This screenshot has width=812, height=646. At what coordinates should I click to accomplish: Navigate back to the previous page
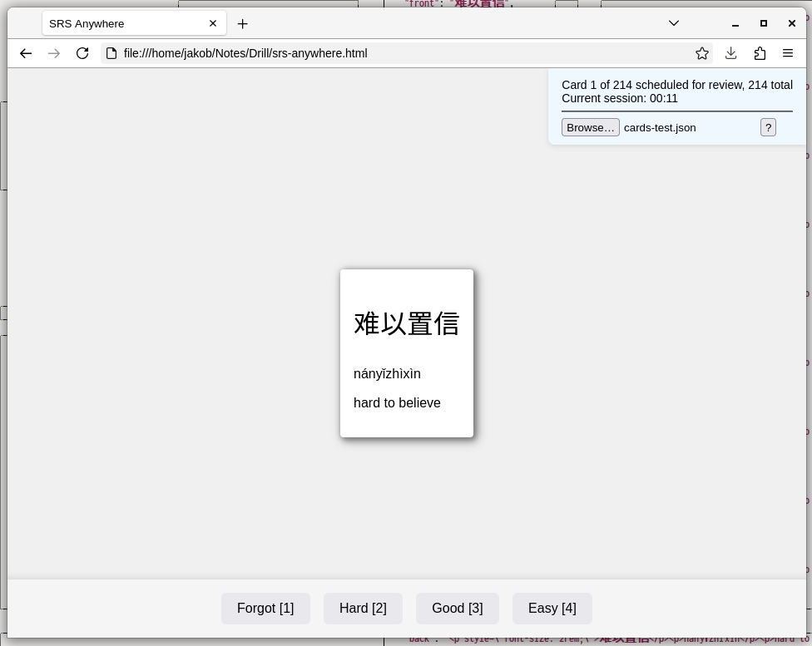pyautogui.click(x=26, y=53)
